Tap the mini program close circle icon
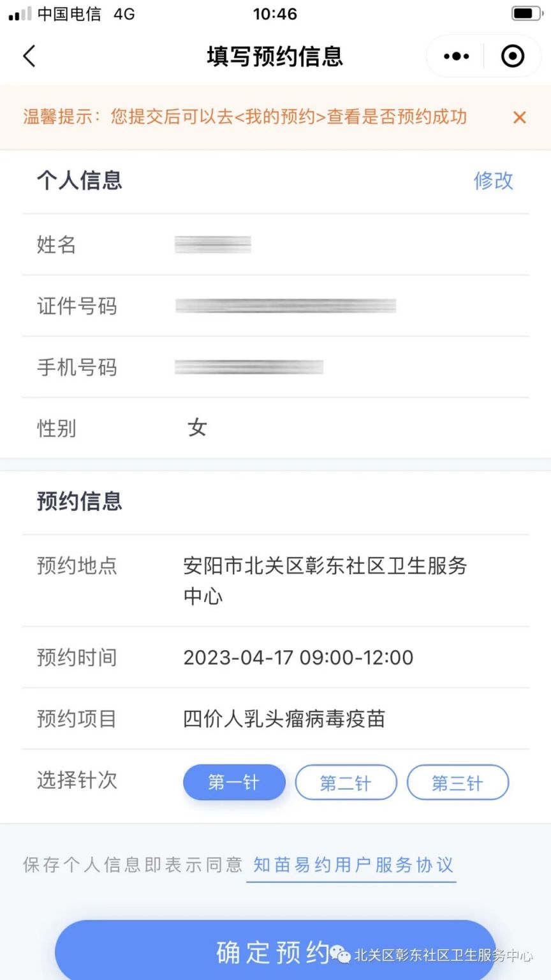 click(513, 56)
